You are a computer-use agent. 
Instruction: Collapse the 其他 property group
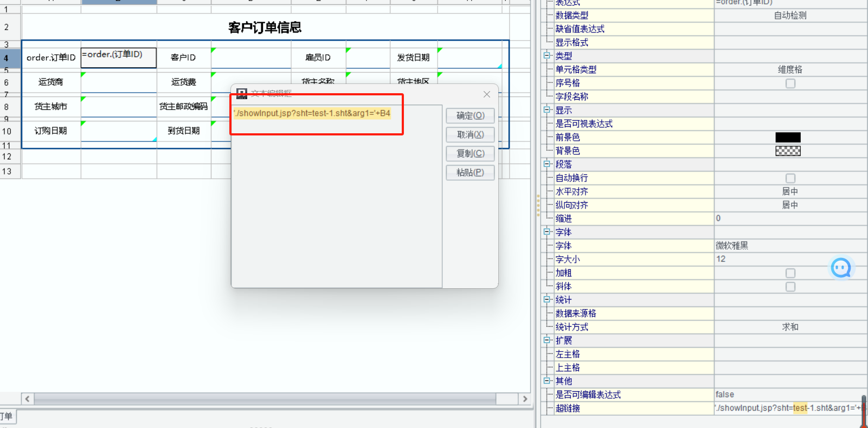(547, 380)
